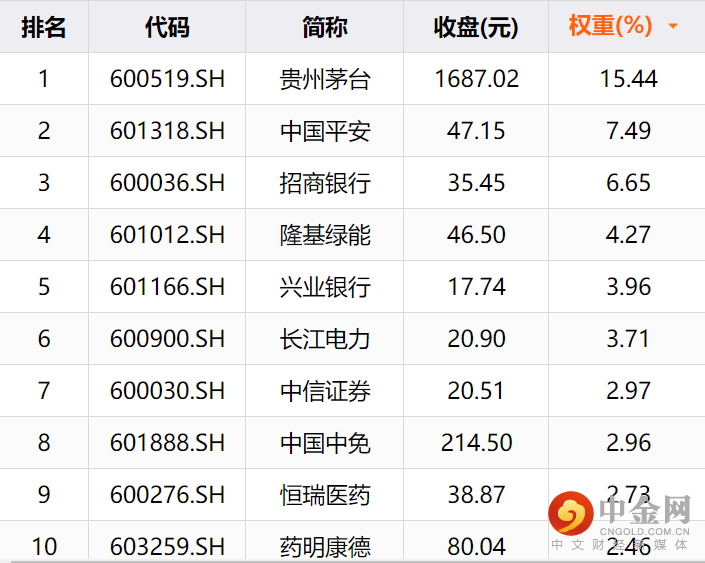Viewport: 705px width, 563px height.
Task: Open 中信证券 stock name
Action: [325, 392]
